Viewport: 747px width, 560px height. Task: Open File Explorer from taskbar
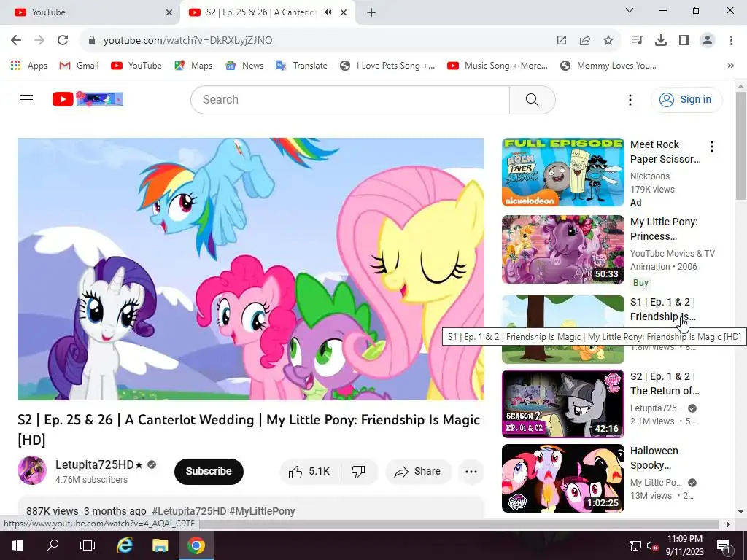[160, 545]
